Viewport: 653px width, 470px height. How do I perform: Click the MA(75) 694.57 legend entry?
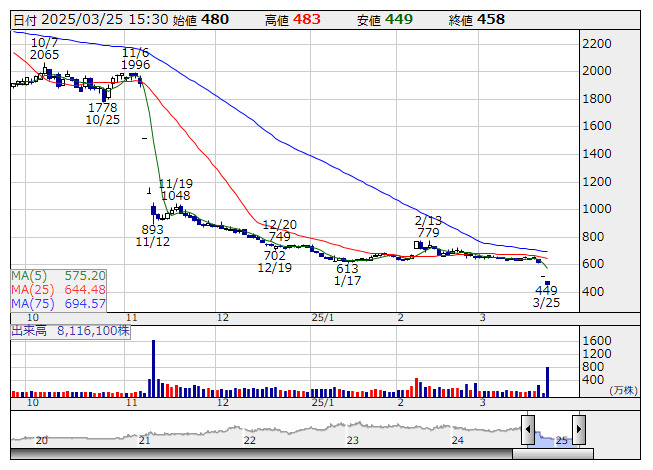tap(58, 303)
